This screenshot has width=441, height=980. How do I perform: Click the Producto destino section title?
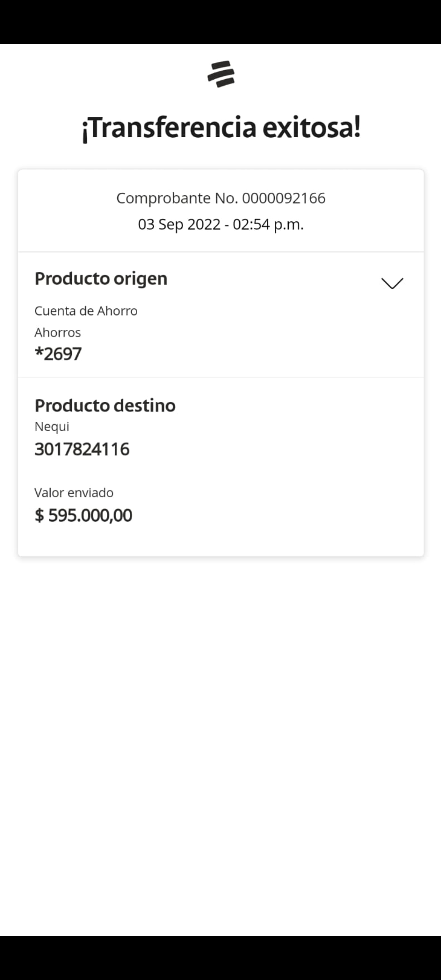tap(105, 405)
